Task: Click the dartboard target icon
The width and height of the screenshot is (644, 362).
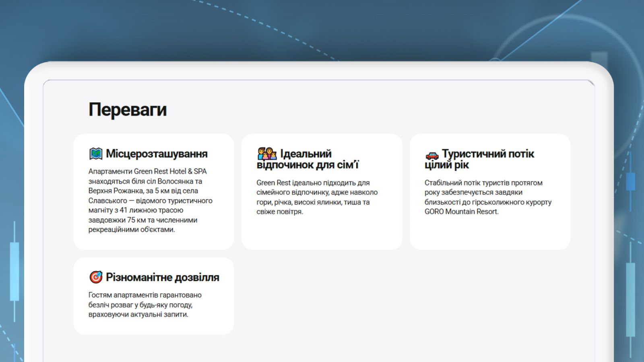Action: coord(95,277)
